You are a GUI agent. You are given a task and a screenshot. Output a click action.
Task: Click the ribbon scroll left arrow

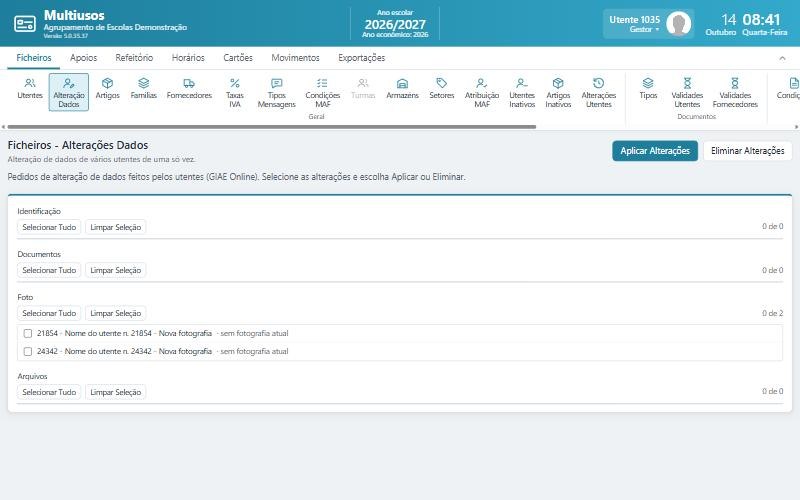coord(4,127)
